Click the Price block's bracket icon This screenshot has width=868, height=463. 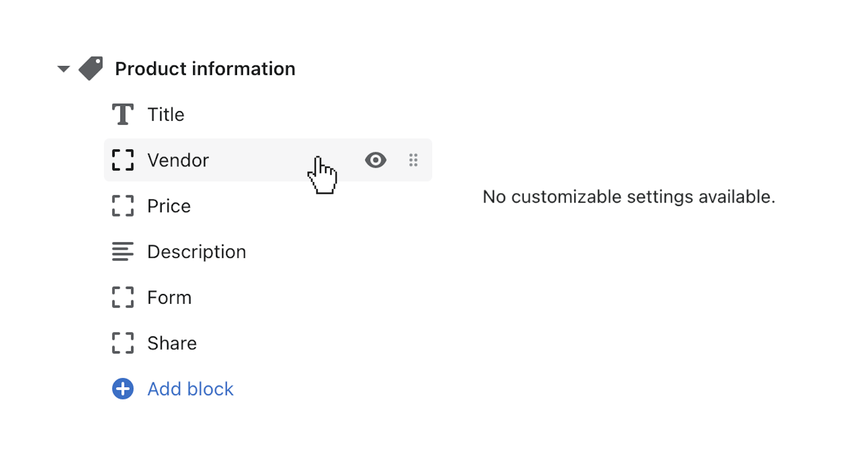[x=122, y=206]
